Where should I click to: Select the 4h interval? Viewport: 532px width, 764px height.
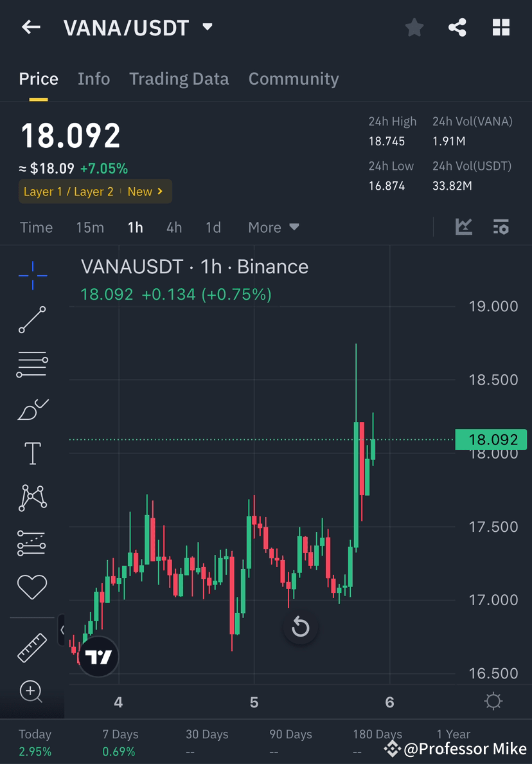(x=173, y=228)
